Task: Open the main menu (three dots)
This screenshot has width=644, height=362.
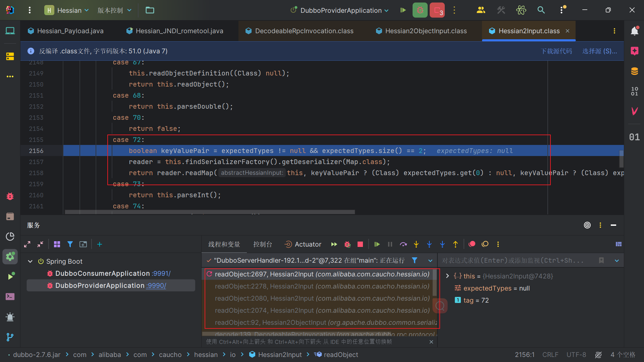Action: click(x=30, y=10)
